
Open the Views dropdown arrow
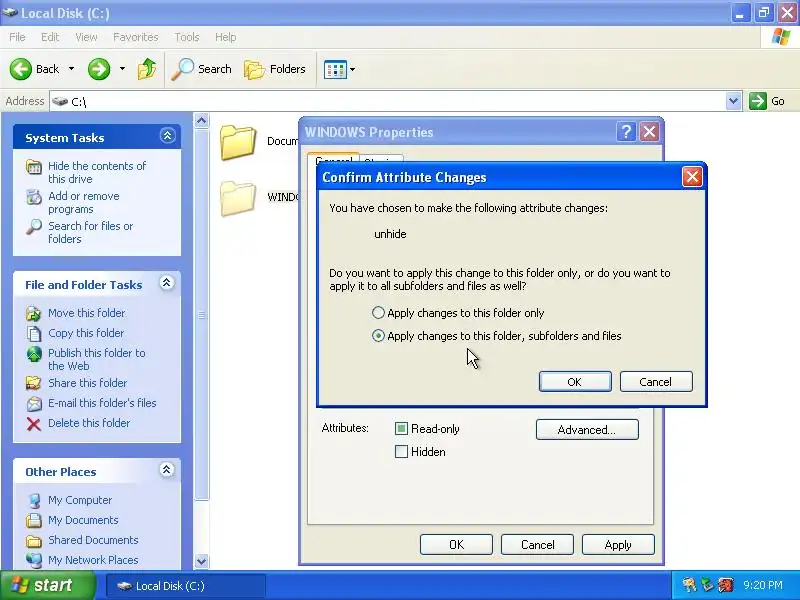click(x=352, y=69)
